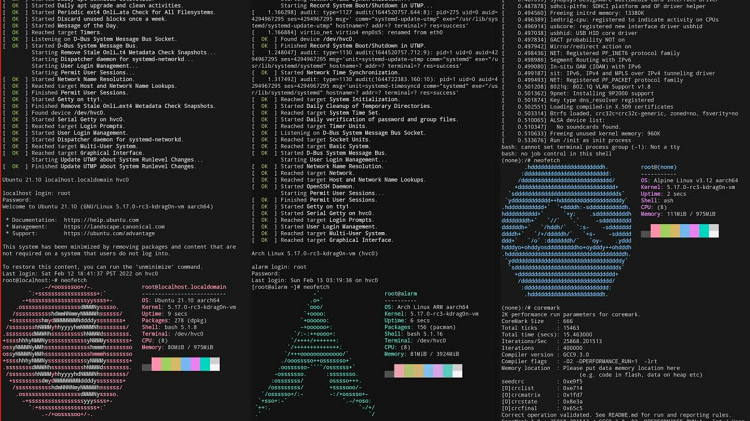Click the 'CoreMark Size : 666' line

tap(537, 321)
